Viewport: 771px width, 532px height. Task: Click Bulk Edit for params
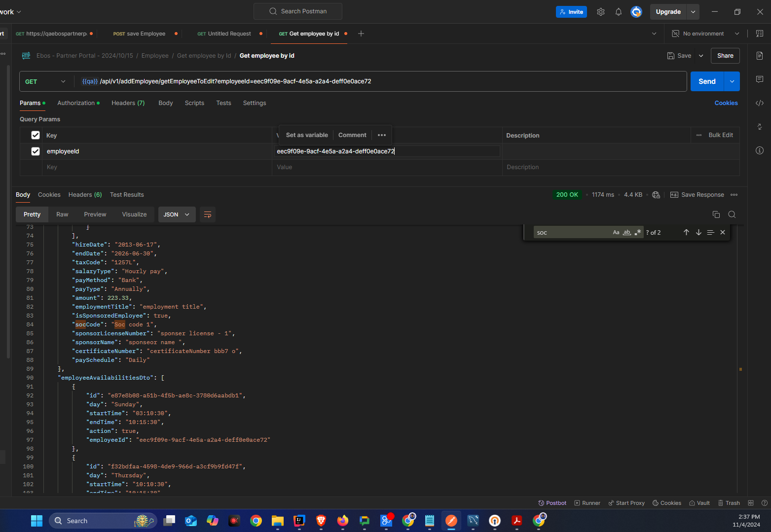721,135
